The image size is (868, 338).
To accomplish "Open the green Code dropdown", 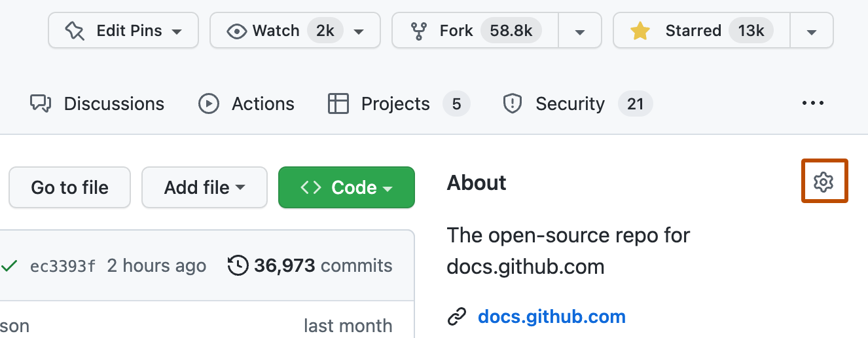I will 346,187.
